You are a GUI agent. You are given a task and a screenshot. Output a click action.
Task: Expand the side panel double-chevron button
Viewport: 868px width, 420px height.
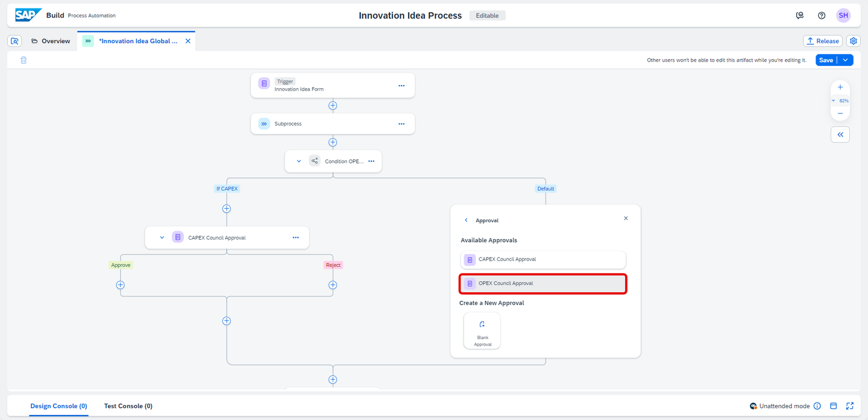click(x=840, y=135)
